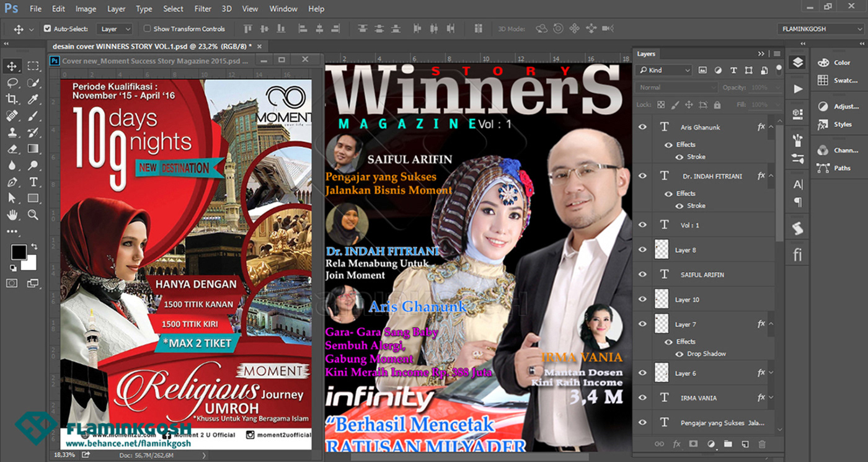Viewport: 868px width, 462px height.
Task: Open Auto-Select Layer dropdown
Action: pyautogui.click(x=115, y=29)
